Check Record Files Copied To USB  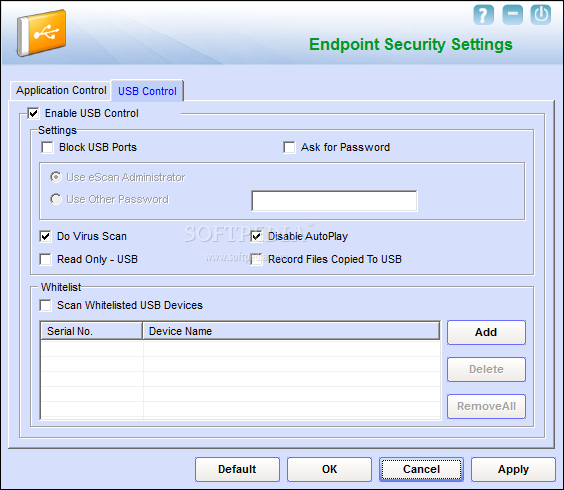click(x=256, y=259)
